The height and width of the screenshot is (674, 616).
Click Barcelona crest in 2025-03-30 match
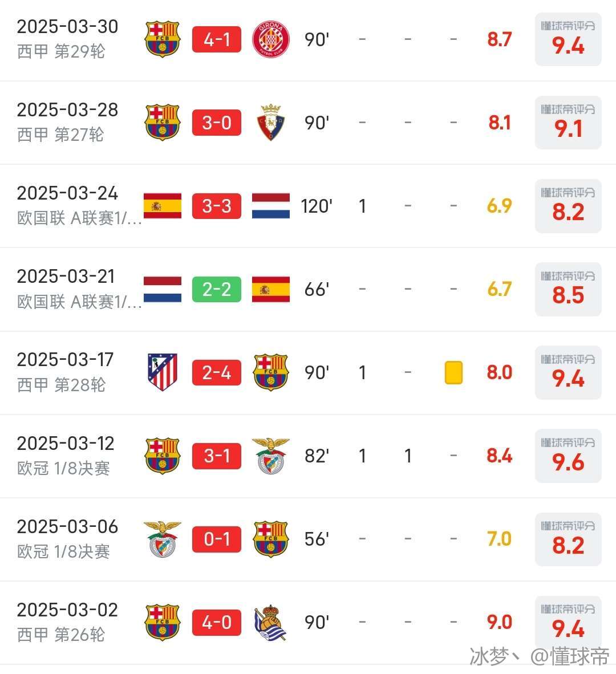(x=163, y=39)
